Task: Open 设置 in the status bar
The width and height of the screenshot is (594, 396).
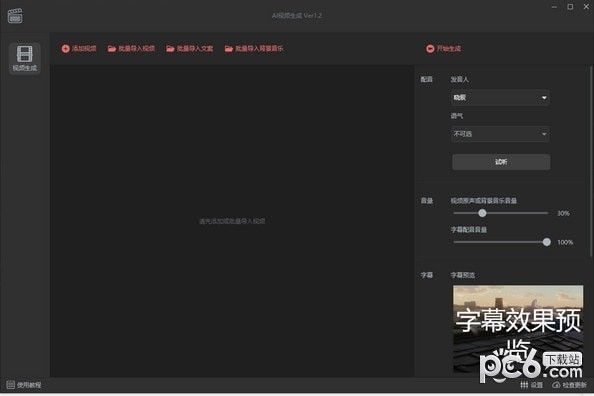Action: [531, 385]
